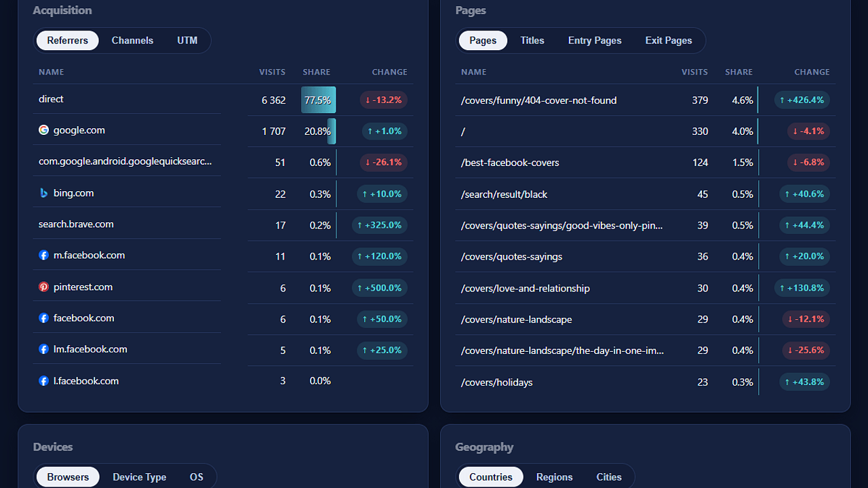Click the 1 707 visits value
Screen dimensions: 868x488
tap(274, 131)
